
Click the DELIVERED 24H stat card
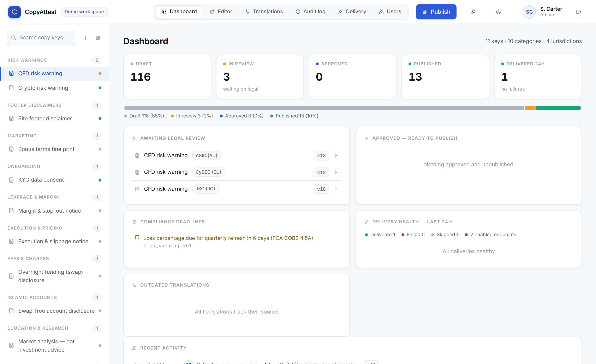[538, 77]
